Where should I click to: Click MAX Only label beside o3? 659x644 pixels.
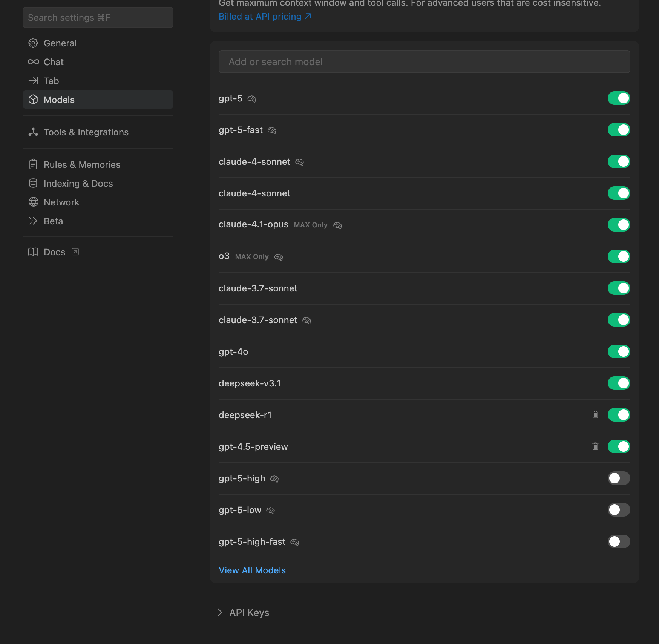252,257
